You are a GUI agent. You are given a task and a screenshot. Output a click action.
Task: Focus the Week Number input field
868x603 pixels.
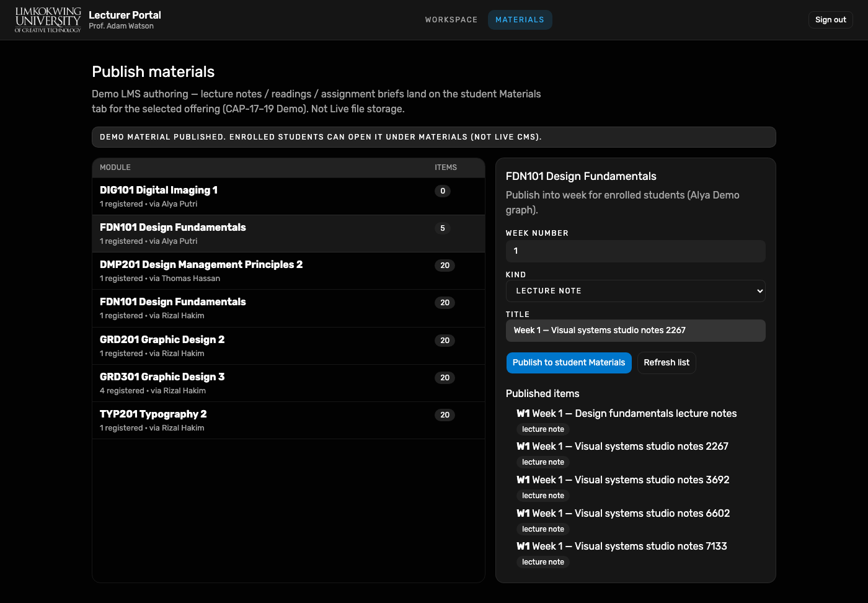(x=635, y=251)
